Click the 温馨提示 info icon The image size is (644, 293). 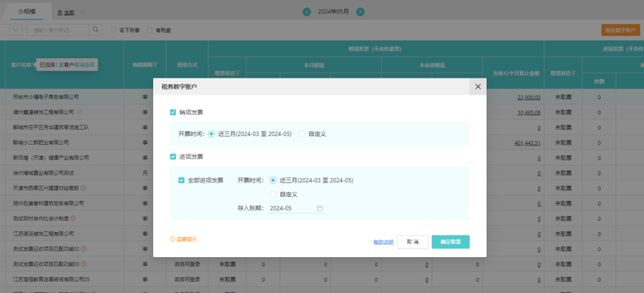tap(172, 239)
